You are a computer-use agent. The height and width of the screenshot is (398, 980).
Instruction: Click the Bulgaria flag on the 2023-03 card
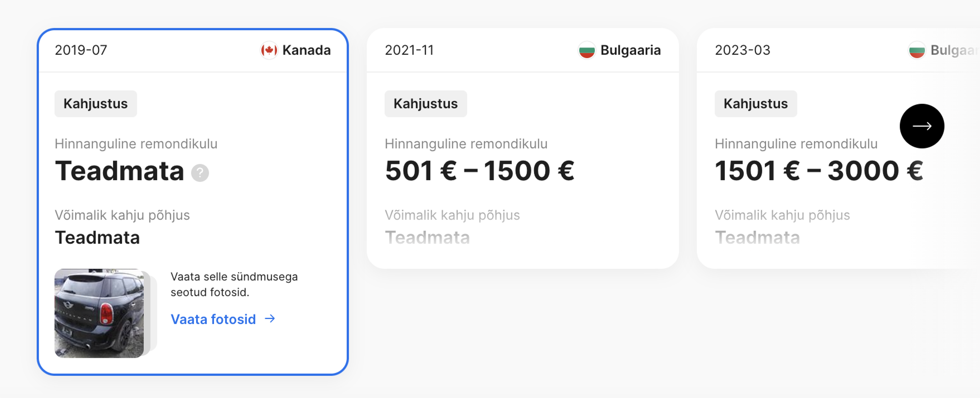pos(917,50)
